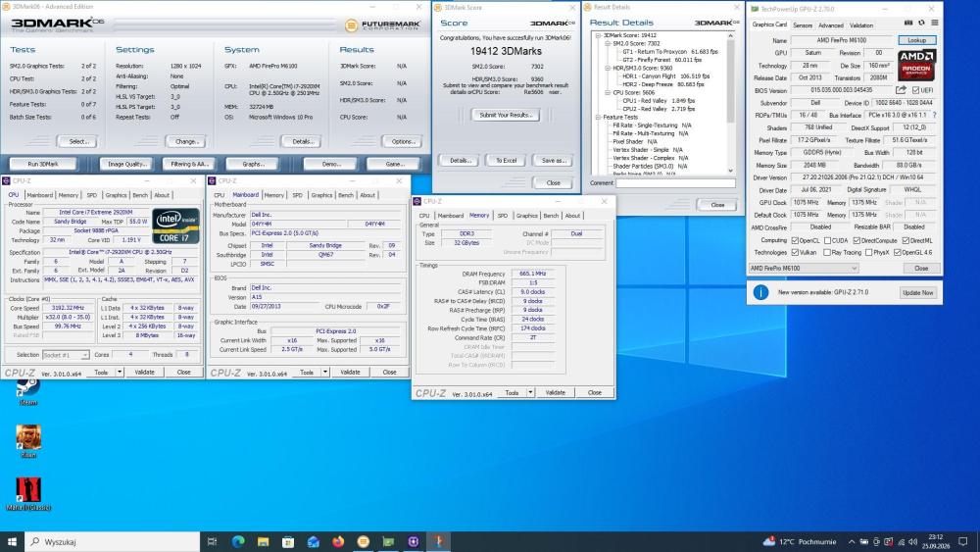
Task: Click the Wyszukaj taskbar search box
Action: (113, 541)
